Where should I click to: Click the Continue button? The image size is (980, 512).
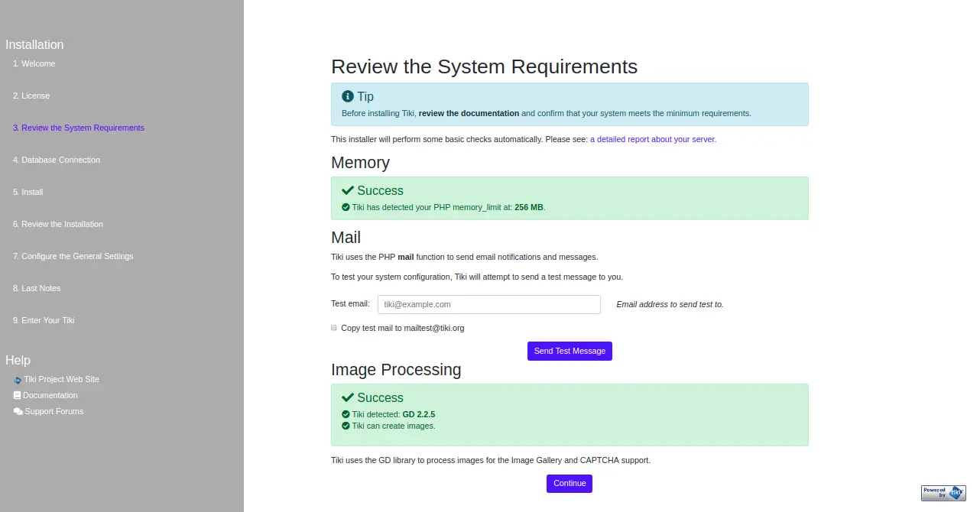[570, 483]
